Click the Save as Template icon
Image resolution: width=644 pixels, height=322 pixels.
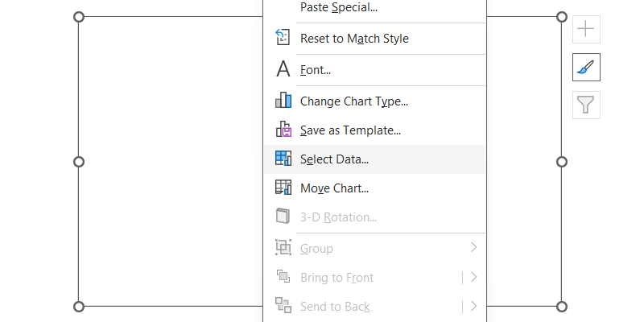283,130
